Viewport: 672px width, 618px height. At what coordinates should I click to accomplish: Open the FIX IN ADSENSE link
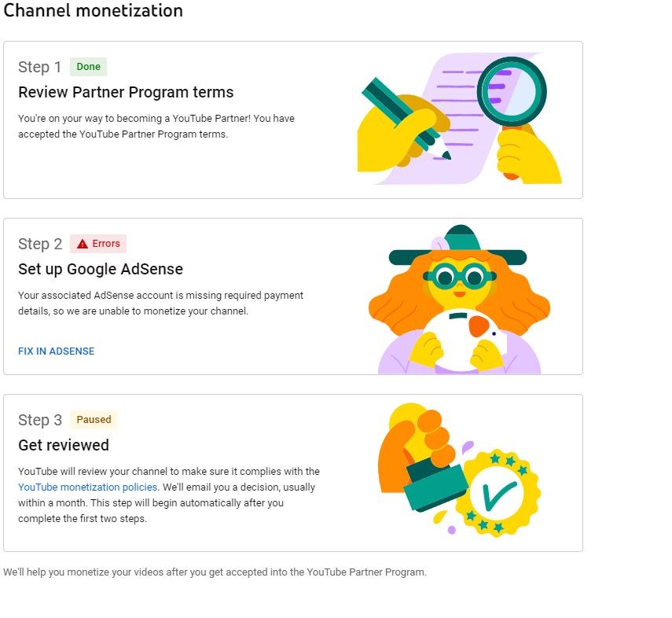tap(56, 351)
